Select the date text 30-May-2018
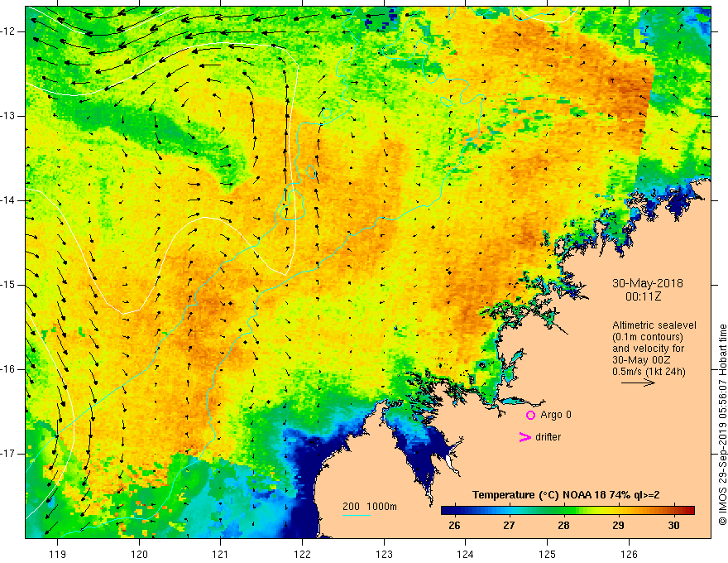This screenshot has height=563, width=728. tap(647, 283)
